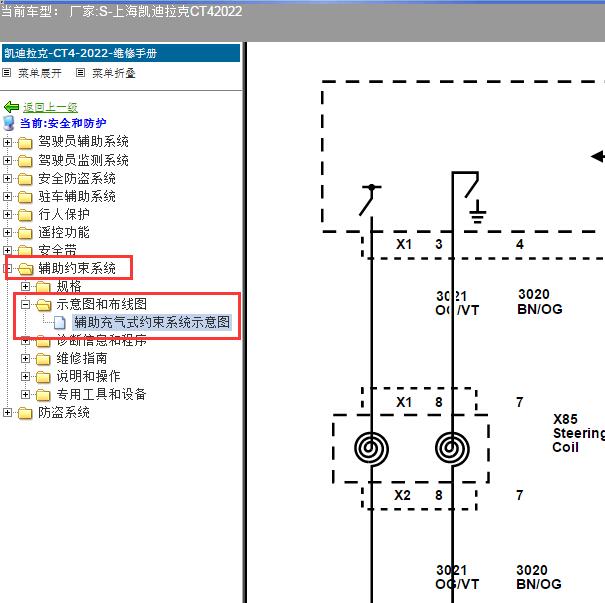This screenshot has height=603, width=605.
Task: Expand the 驾驶员监测系统 tree node
Action: point(7,160)
